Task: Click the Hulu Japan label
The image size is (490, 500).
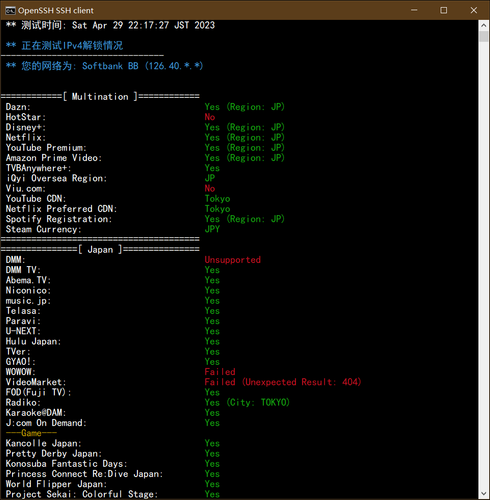Action: (x=33, y=342)
